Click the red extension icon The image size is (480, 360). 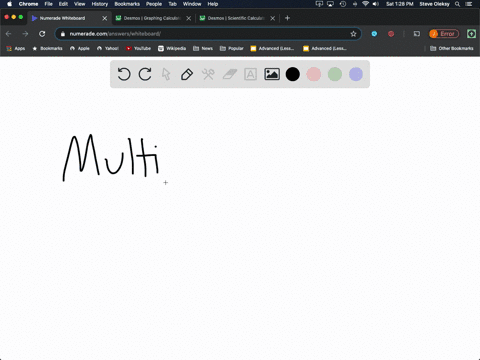[x=391, y=34]
